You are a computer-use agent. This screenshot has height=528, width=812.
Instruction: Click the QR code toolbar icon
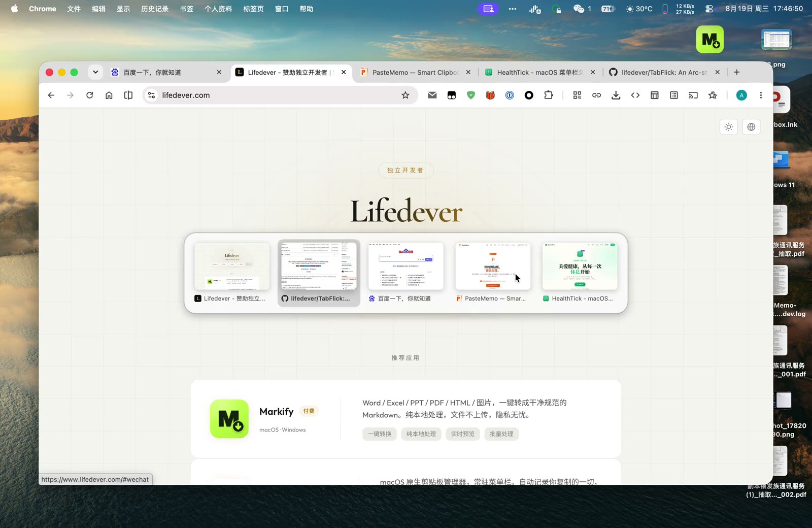coord(577,95)
